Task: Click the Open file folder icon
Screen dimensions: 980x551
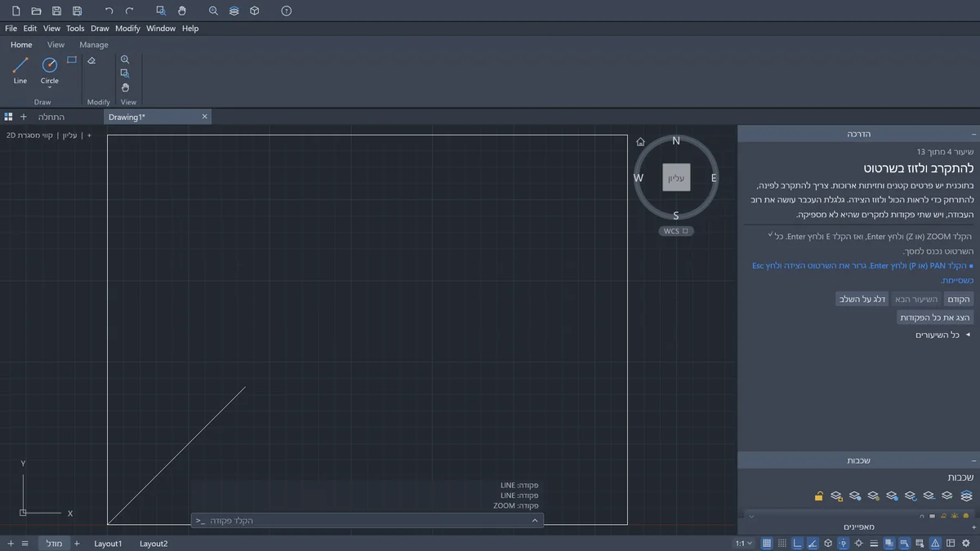Action: click(x=36, y=11)
